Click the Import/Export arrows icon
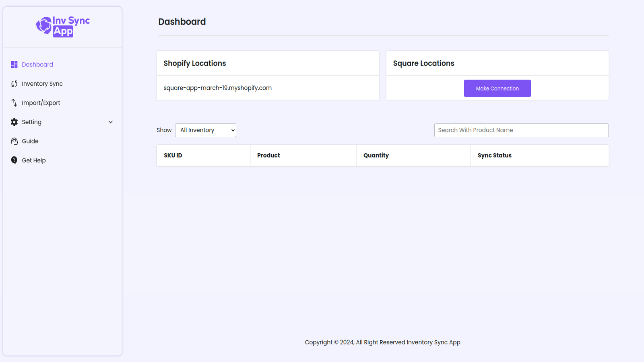This screenshot has height=362, width=644. 14,103
